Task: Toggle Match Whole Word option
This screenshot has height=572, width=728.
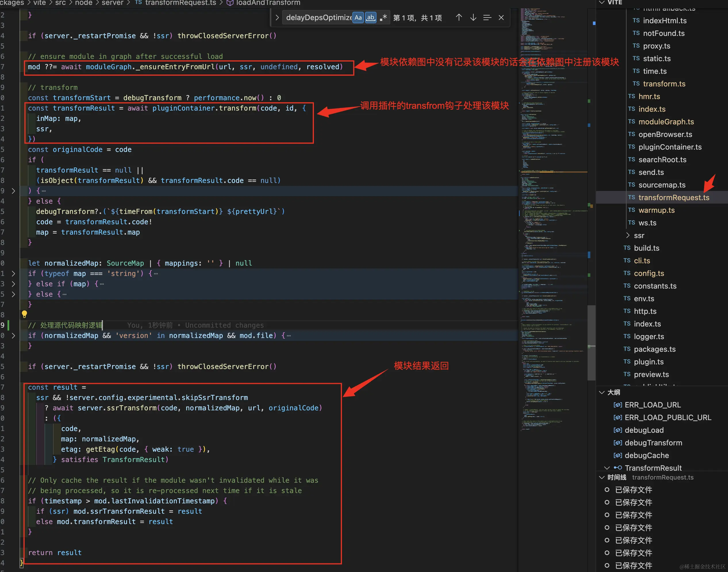Action: (370, 18)
